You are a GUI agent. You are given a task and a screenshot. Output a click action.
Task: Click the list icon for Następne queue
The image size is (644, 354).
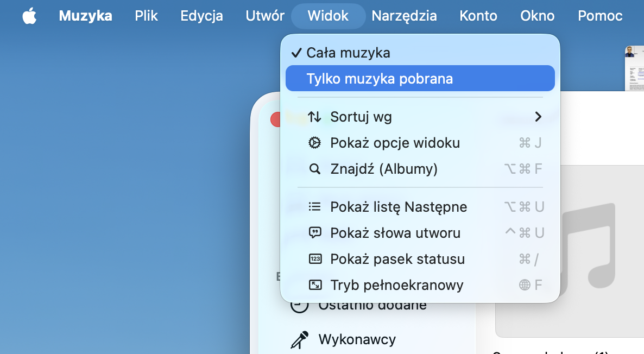click(x=314, y=206)
